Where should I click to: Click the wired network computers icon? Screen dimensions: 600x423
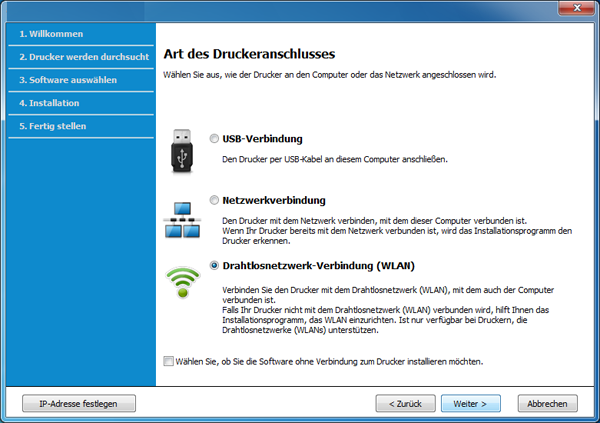182,220
